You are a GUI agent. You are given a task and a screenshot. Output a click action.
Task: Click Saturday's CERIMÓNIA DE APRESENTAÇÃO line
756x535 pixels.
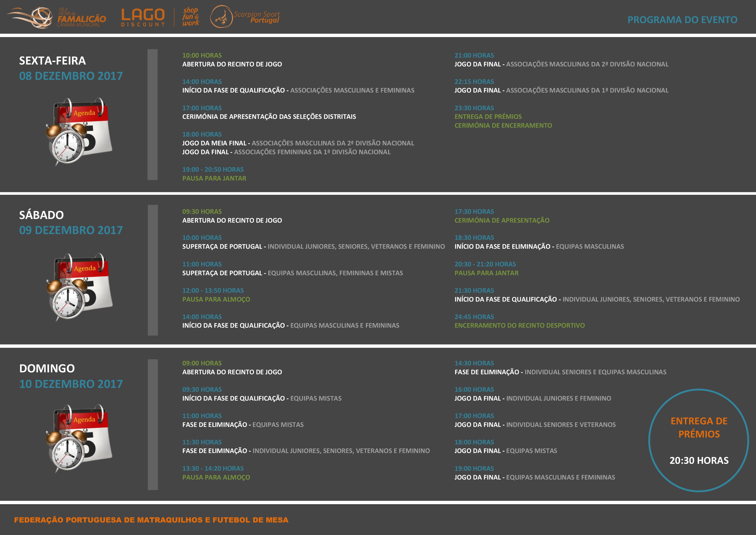pyautogui.click(x=502, y=220)
